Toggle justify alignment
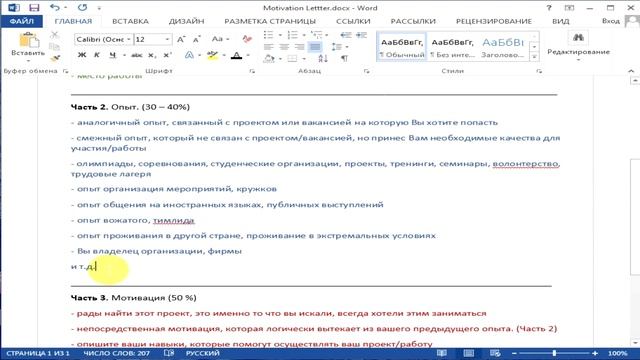Viewport: 640px width, 360px height. tap(315, 47)
